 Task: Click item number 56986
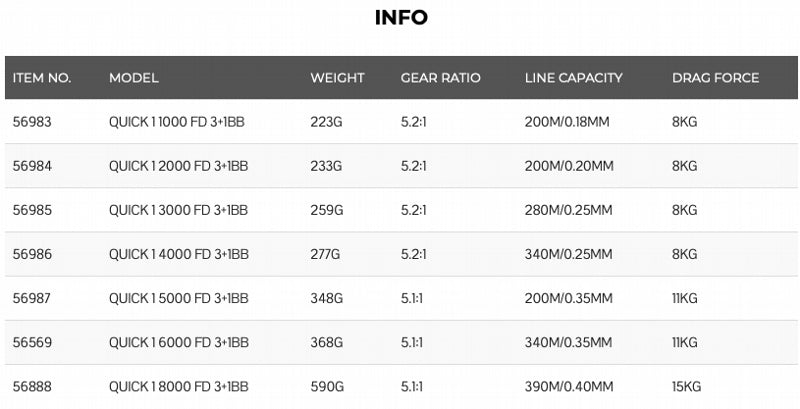[30, 254]
